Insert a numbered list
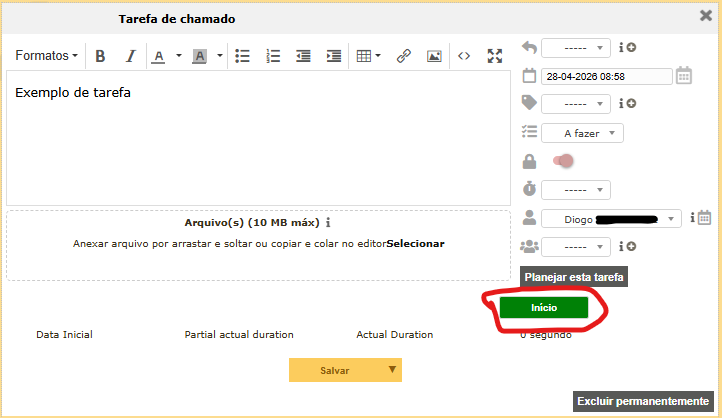Image resolution: width=722 pixels, height=418 pixels. [x=273, y=56]
